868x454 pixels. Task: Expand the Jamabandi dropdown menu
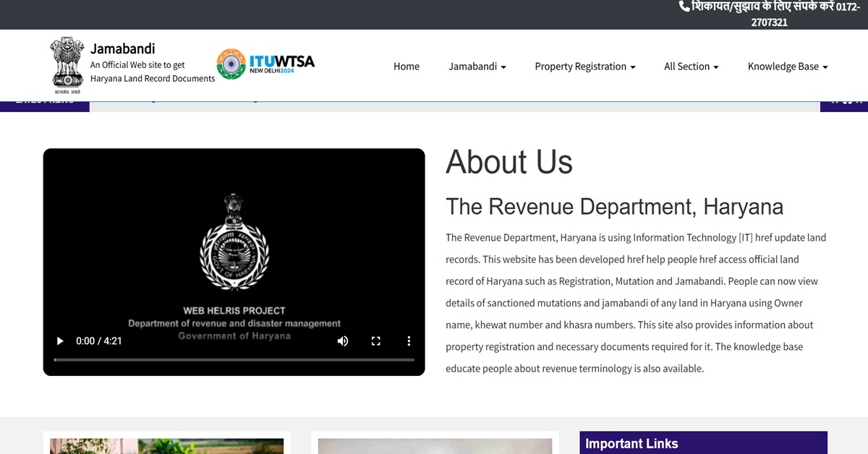(x=477, y=67)
